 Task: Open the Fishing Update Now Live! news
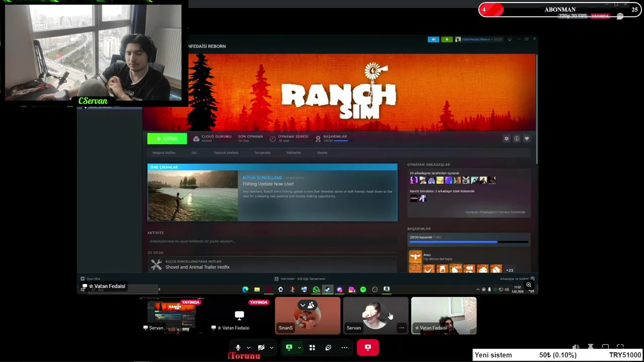[268, 184]
